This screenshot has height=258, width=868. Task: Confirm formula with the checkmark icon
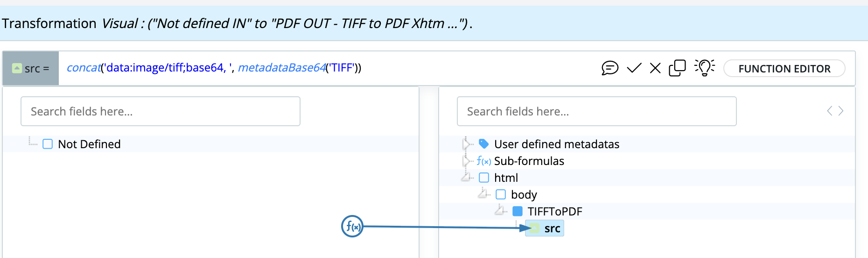[634, 68]
